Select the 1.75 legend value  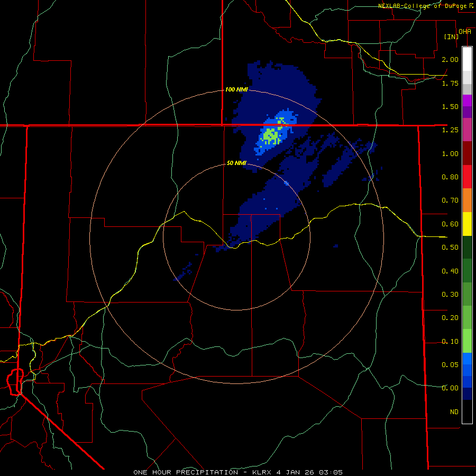[x=450, y=83]
